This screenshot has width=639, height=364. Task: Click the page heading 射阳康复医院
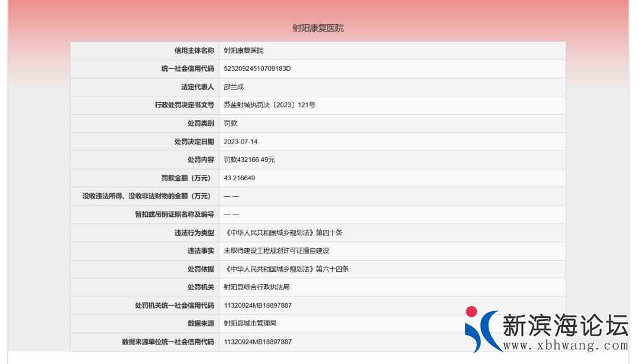(x=318, y=28)
